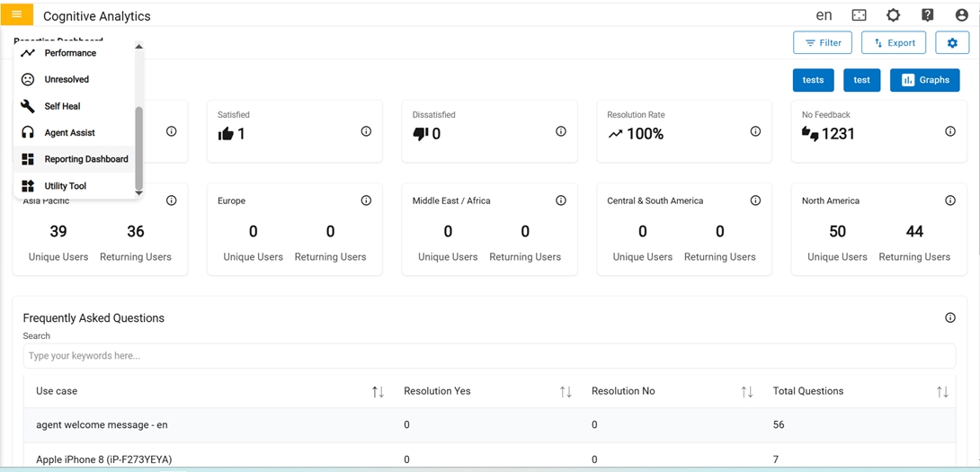The width and height of the screenshot is (980, 472).
Task: Open the Export options
Action: [894, 43]
